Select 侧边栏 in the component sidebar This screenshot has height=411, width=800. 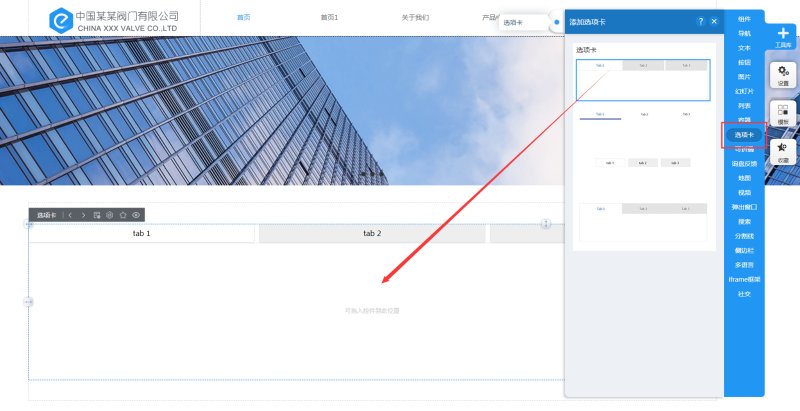click(744, 250)
